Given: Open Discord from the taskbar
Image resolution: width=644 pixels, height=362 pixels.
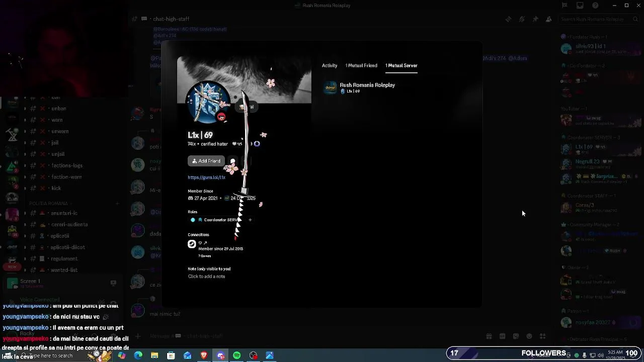Looking at the screenshot, I should click(220, 355).
